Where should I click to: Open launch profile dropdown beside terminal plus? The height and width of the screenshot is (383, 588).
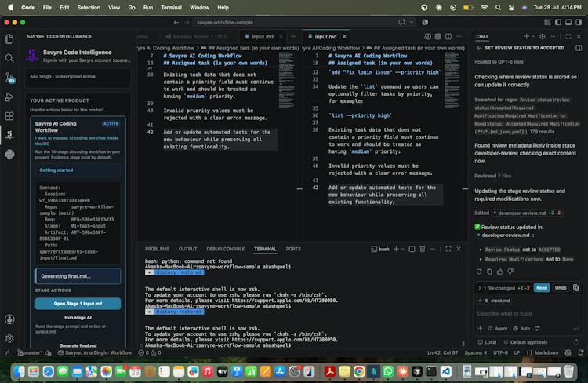coord(403,249)
